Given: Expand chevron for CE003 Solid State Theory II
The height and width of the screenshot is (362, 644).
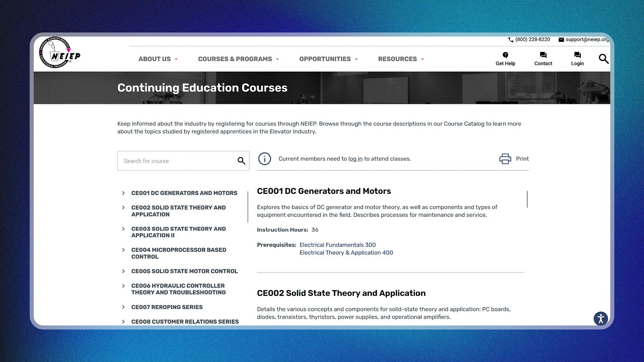Looking at the screenshot, I should (123, 229).
